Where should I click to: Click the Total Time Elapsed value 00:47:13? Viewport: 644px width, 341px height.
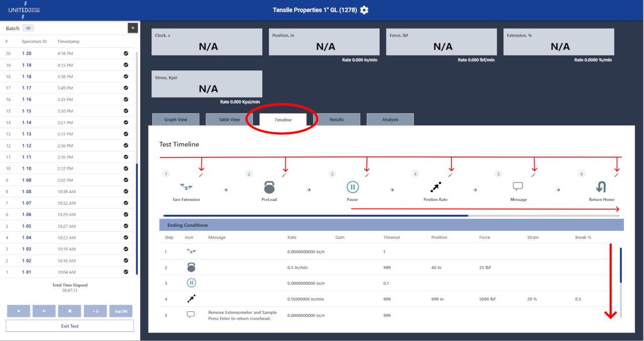pyautogui.click(x=70, y=290)
